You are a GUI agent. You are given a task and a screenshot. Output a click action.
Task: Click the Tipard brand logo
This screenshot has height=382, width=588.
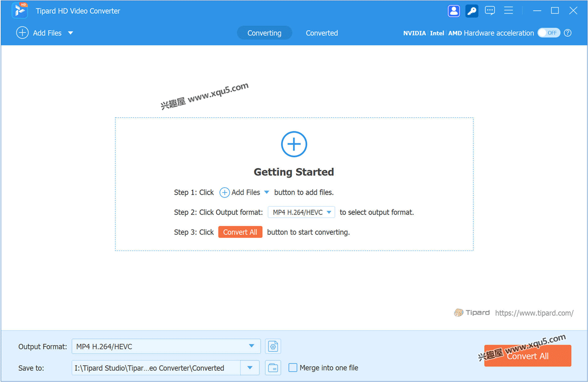(472, 312)
